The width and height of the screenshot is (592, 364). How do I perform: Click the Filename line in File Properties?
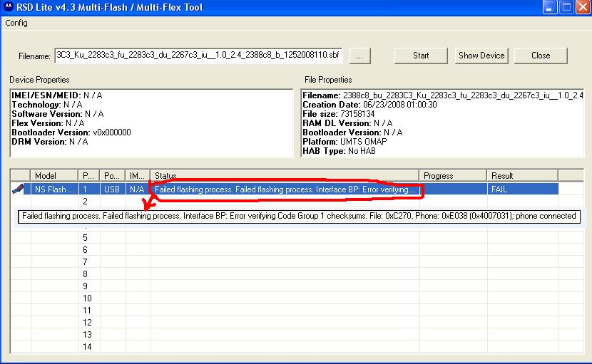point(442,95)
